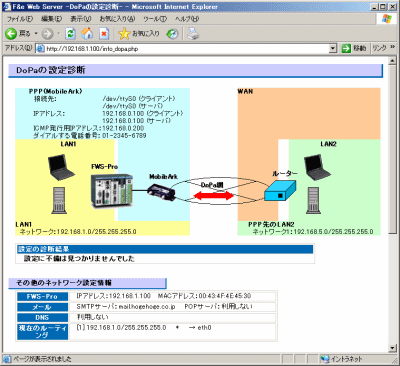Stop page loading with the red X icon

point(104,33)
